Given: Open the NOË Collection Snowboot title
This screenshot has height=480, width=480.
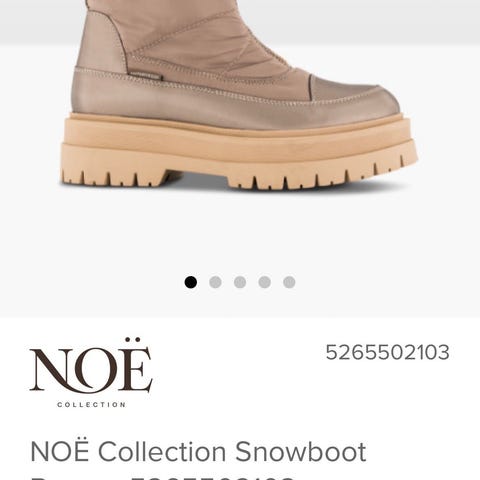Looking at the screenshot, I should (198, 452).
